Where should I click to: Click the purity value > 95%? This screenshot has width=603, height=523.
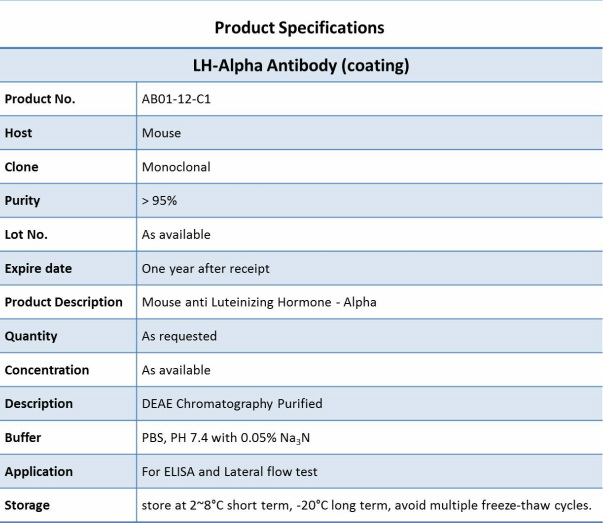pos(159,201)
